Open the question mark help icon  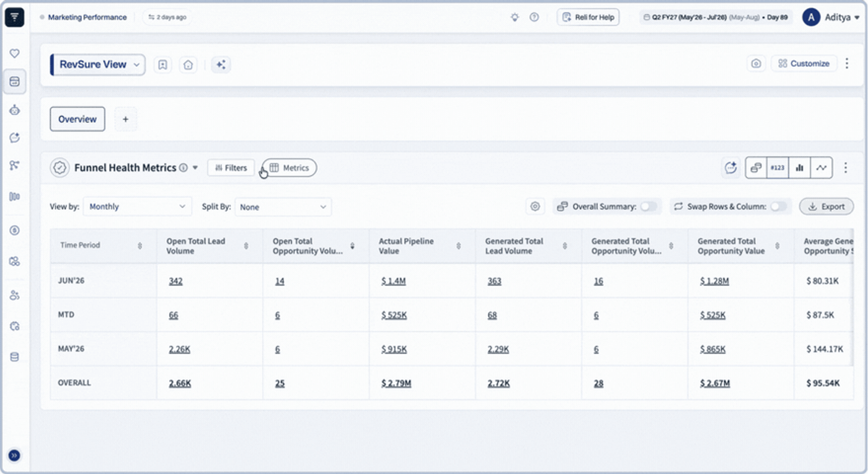point(534,17)
